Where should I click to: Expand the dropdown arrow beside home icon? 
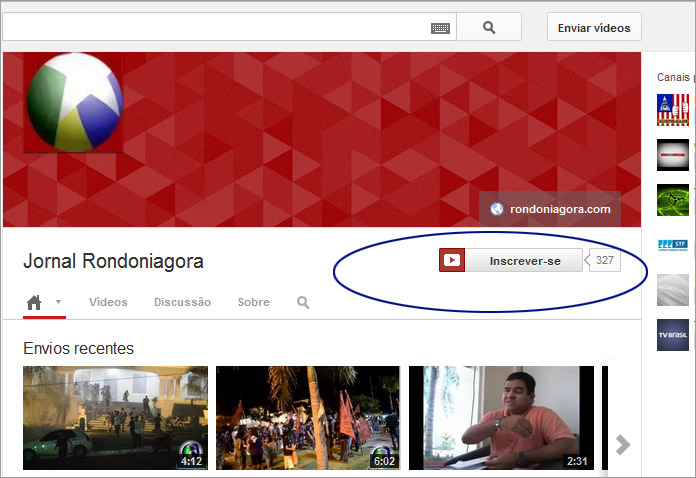coord(58,302)
